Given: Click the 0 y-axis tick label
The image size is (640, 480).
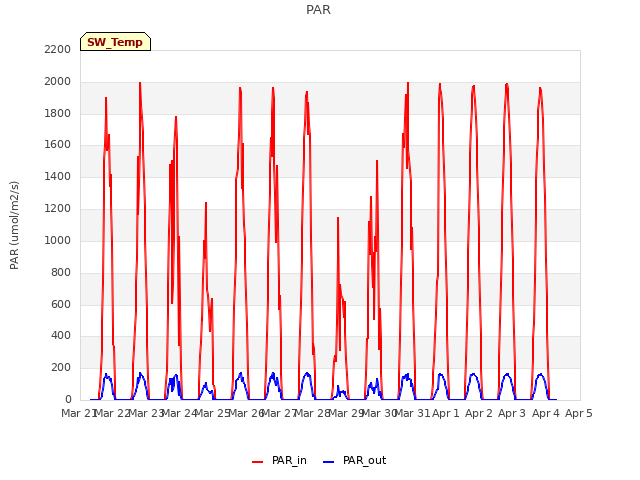Looking at the screenshot, I should (x=68, y=400).
